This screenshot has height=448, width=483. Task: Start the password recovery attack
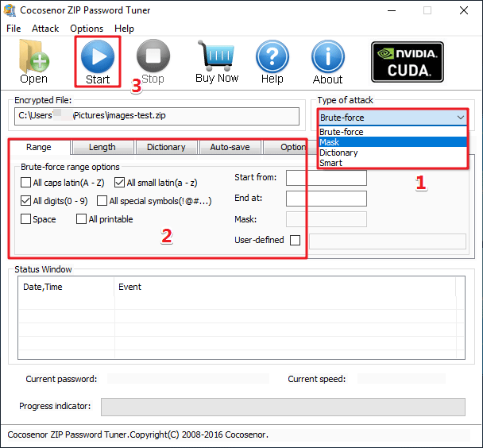(98, 62)
